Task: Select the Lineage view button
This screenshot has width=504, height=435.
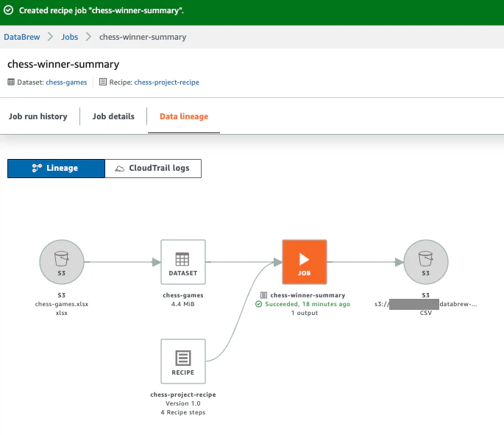Action: (56, 168)
